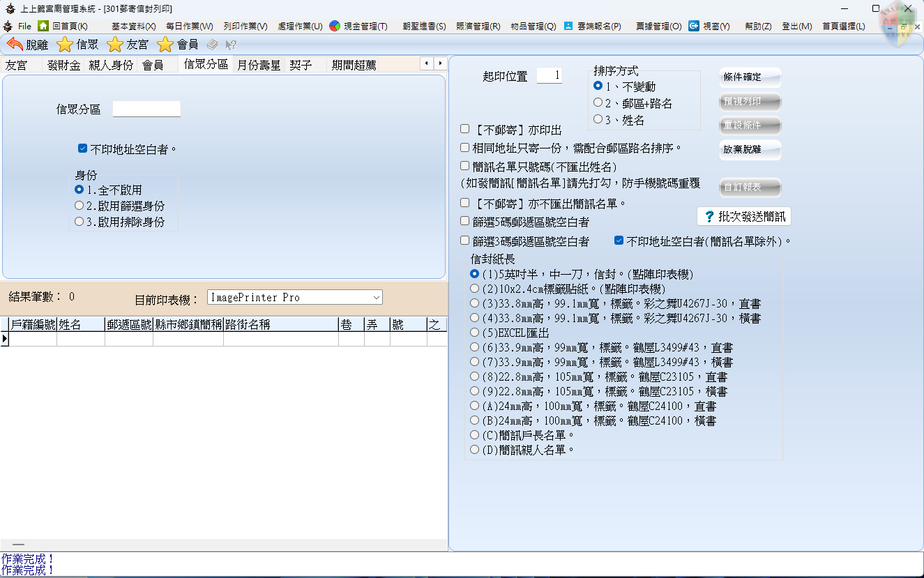The height and width of the screenshot is (578, 924).
Task: Click the 回首頁 home icon
Action: pos(43,26)
